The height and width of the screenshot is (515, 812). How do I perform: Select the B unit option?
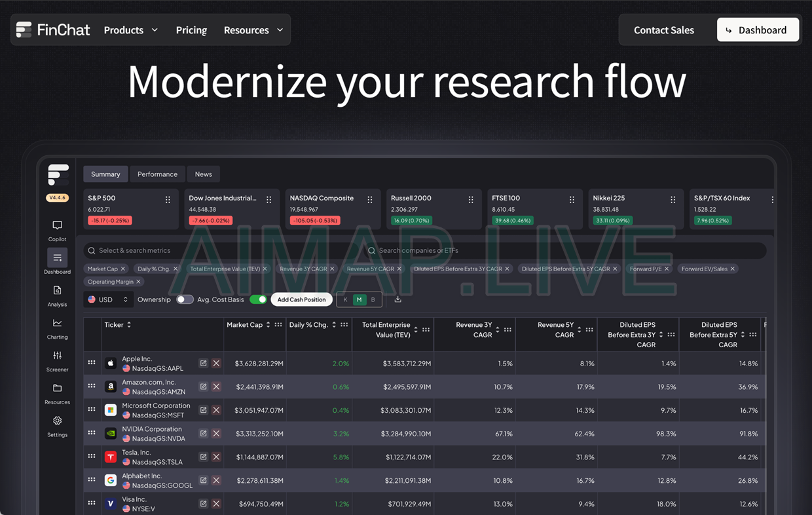373,299
